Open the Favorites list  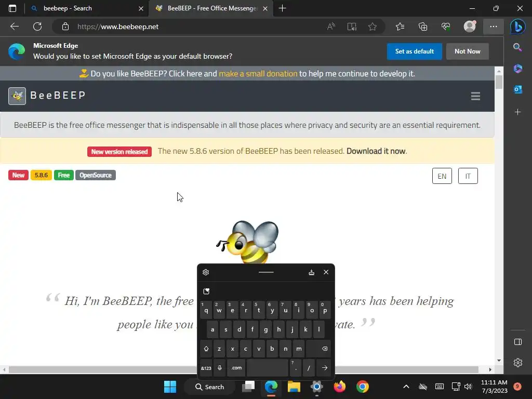coord(400,26)
